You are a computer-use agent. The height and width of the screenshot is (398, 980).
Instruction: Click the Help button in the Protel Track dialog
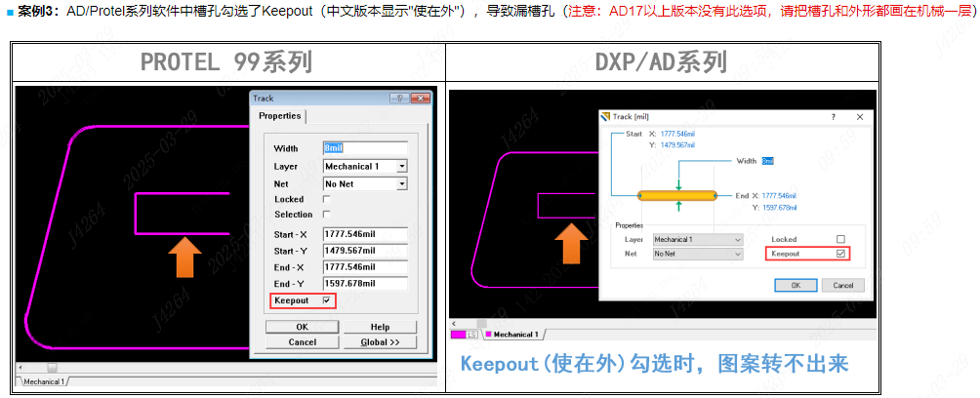[380, 327]
